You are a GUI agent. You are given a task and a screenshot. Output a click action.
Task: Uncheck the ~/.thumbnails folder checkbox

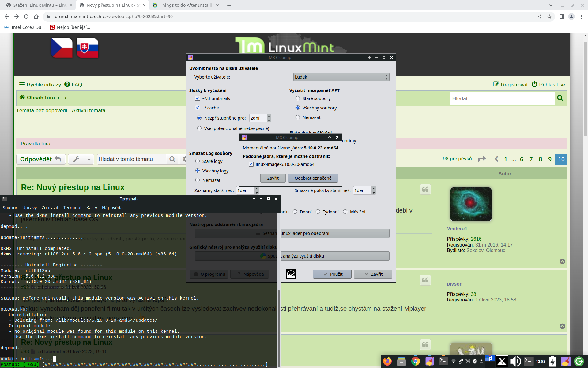coord(198,98)
